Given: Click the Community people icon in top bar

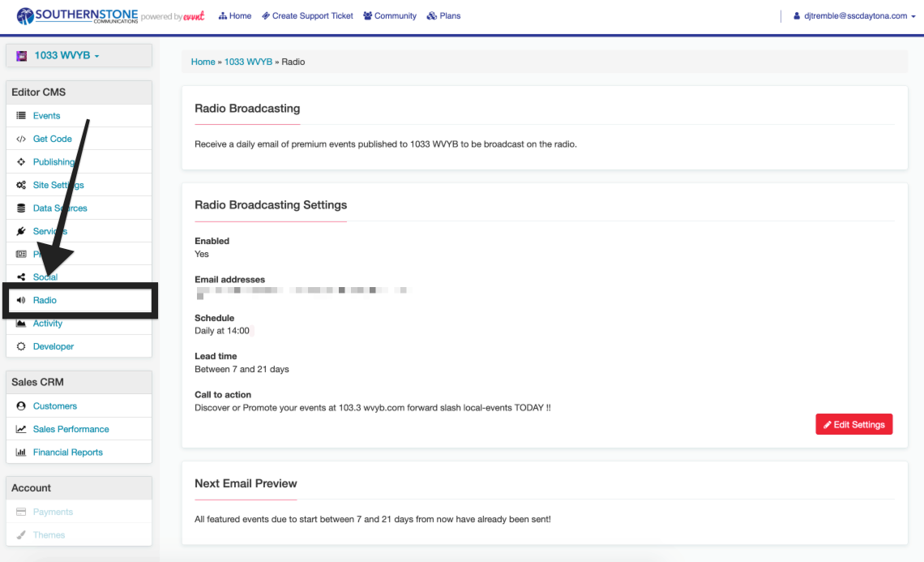Looking at the screenshot, I should click(368, 16).
